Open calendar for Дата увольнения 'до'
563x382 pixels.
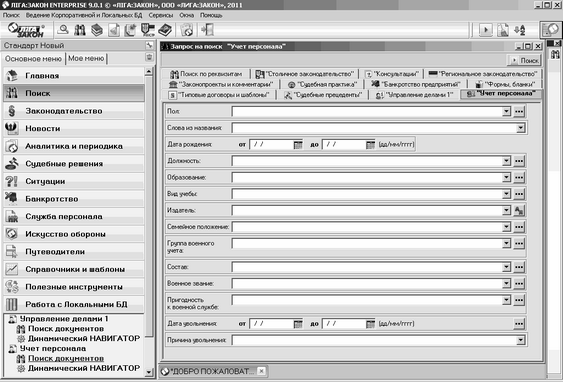371,324
